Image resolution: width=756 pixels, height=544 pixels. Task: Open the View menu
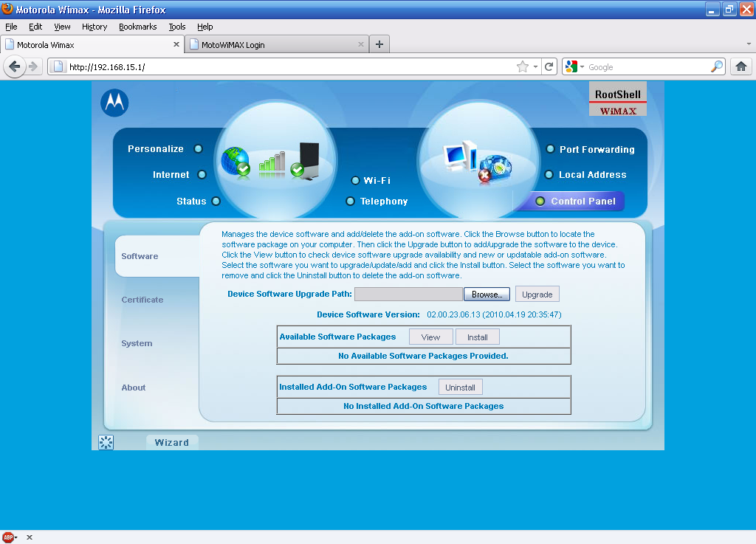tap(62, 27)
